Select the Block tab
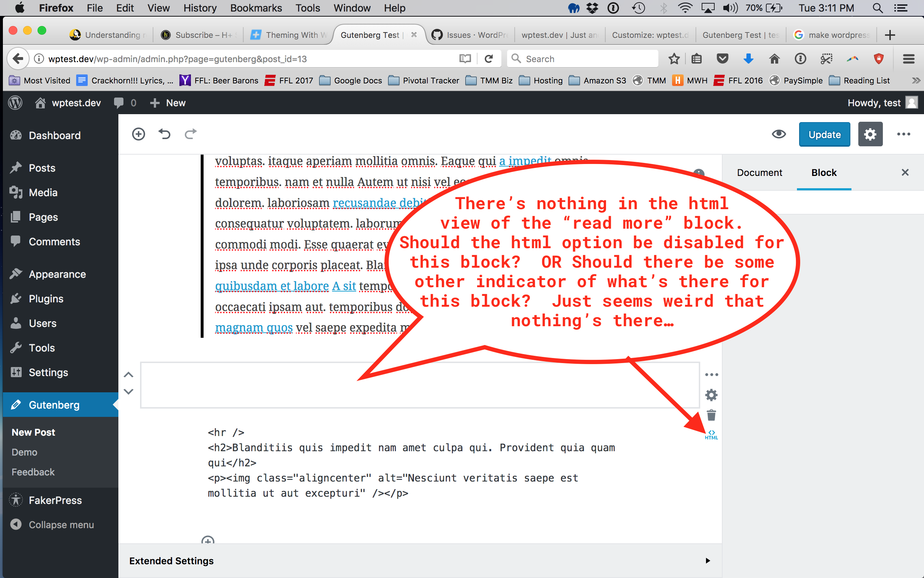 (x=824, y=173)
